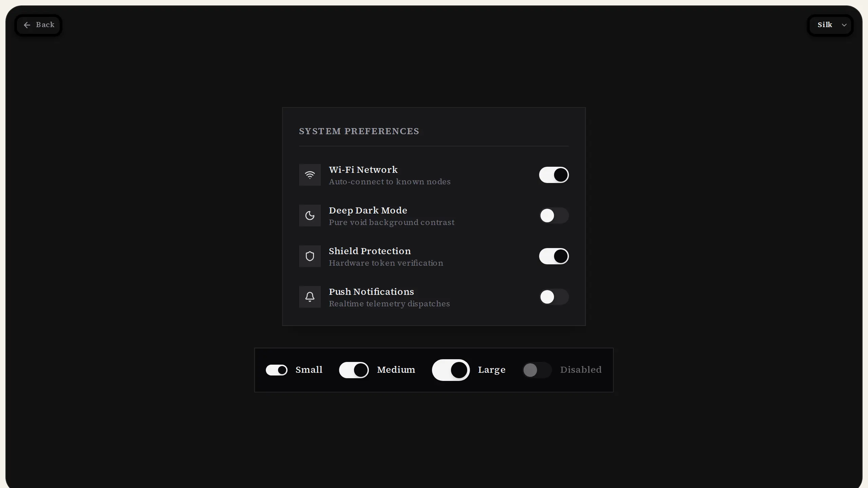Click 'Realtime telemetry dispatches' description
This screenshot has height=488, width=868.
point(389,304)
